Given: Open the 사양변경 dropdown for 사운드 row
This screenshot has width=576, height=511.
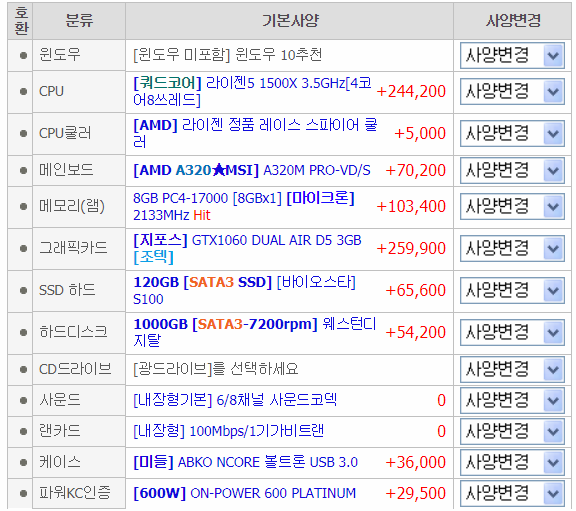Looking at the screenshot, I should (512, 400).
